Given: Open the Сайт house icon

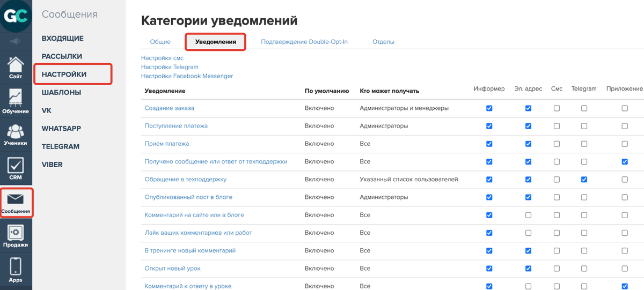Looking at the screenshot, I should 16,67.
